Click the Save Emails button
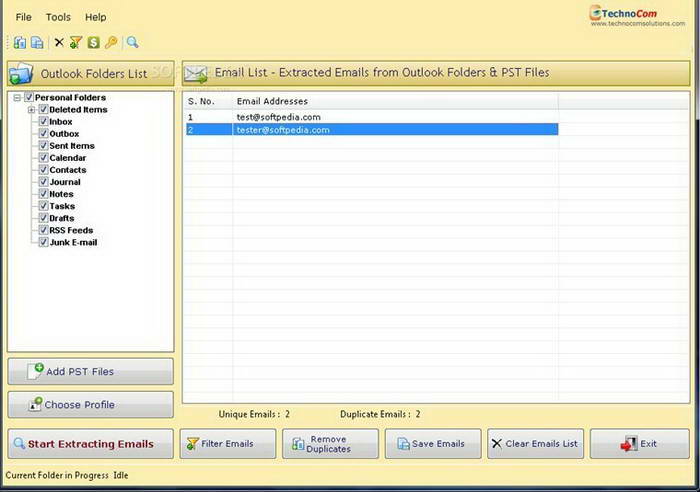Image resolution: width=700 pixels, height=492 pixels. pos(433,444)
